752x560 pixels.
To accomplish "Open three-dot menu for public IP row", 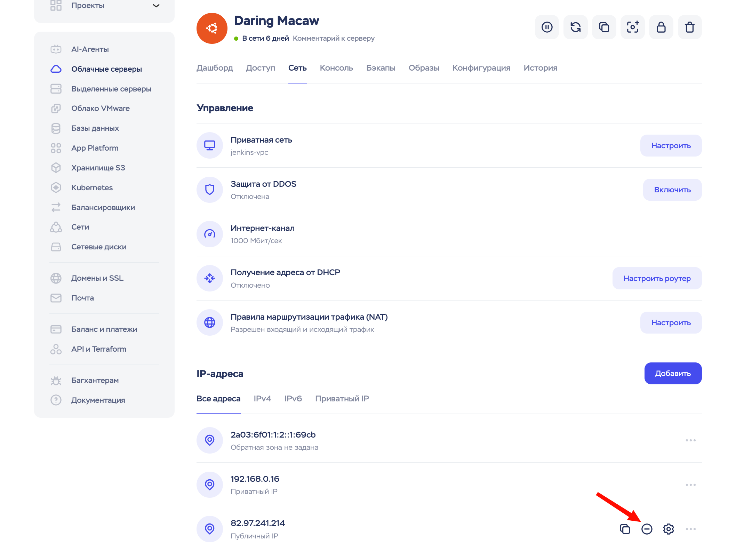I will pos(690,529).
